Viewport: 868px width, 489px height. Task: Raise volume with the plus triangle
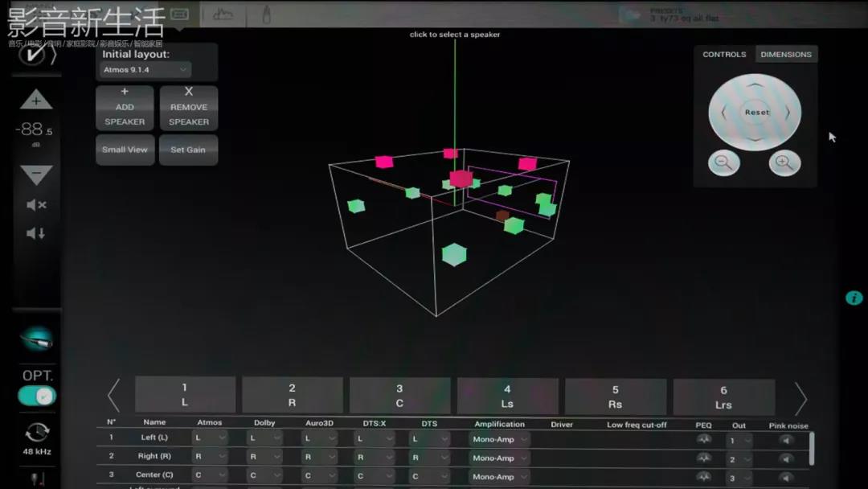(36, 100)
